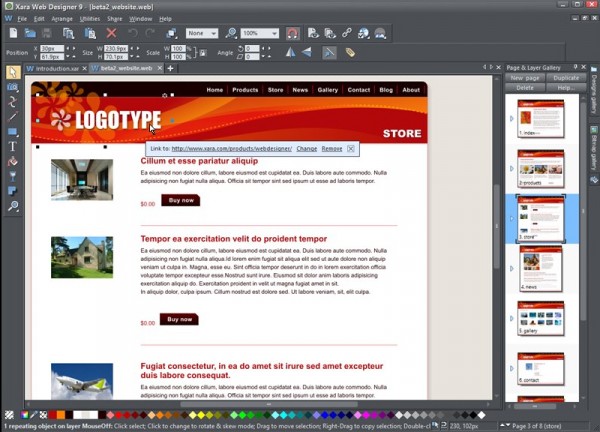The height and width of the screenshot is (432, 600).
Task: Expand the 1. index page layers
Action: (512, 119)
